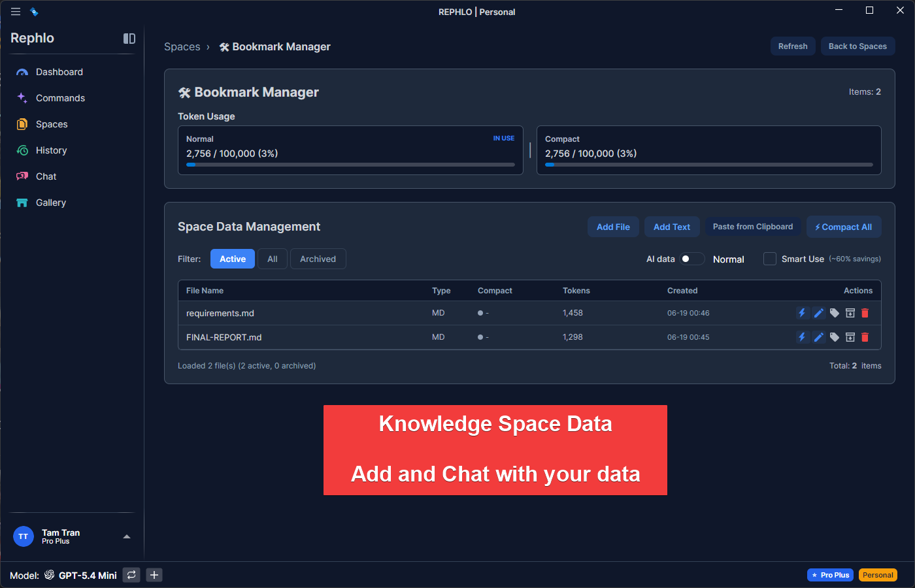Enable the Smart Use checkbox

click(770, 259)
